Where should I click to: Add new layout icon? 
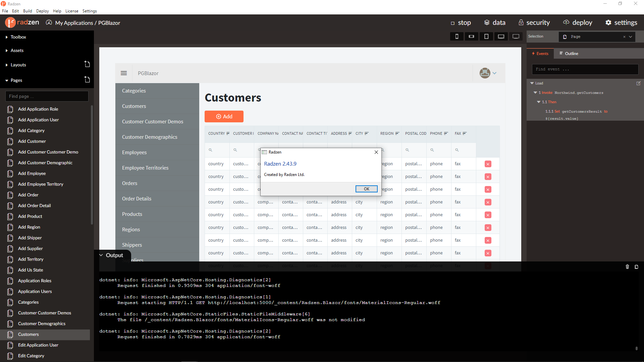(87, 64)
